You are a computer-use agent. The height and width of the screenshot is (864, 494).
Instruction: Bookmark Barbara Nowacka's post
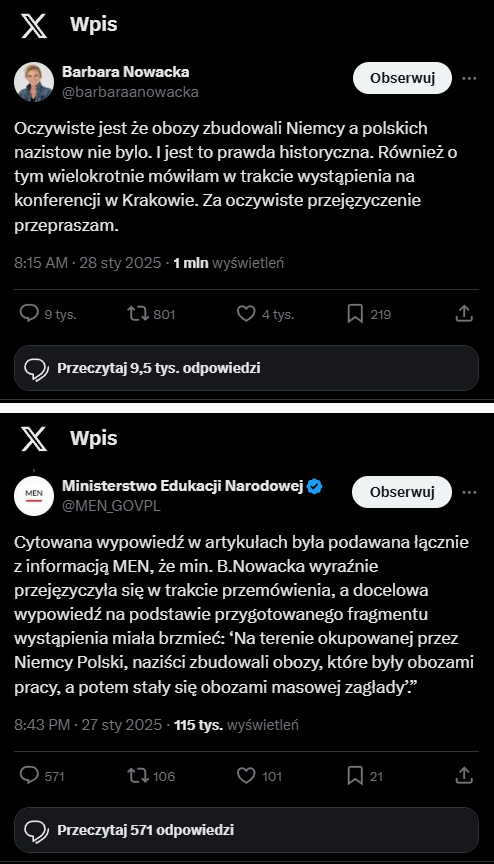[355, 314]
